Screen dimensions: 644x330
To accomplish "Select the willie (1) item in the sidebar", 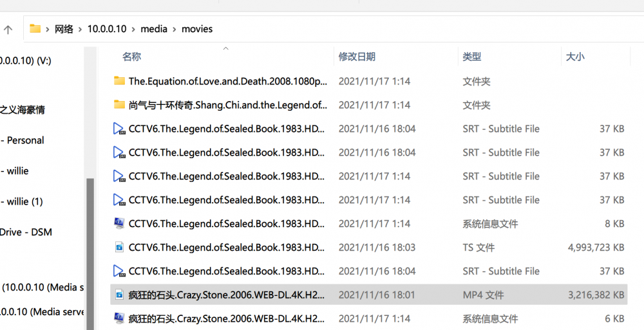I will (x=22, y=201).
